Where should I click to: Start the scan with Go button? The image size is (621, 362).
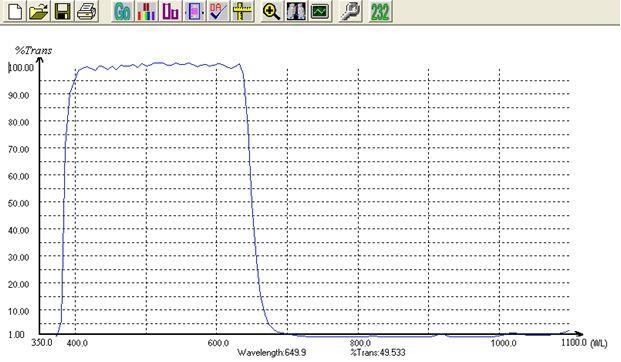[122, 11]
